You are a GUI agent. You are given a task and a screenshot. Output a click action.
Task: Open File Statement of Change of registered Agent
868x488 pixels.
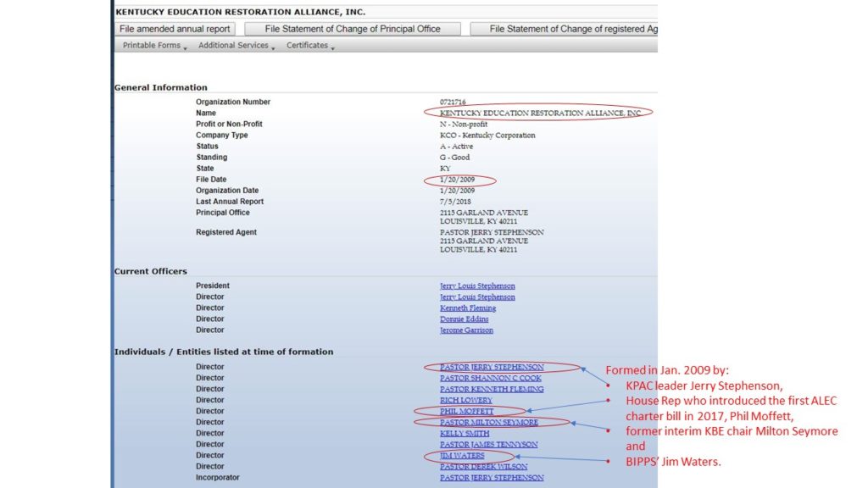(564, 29)
